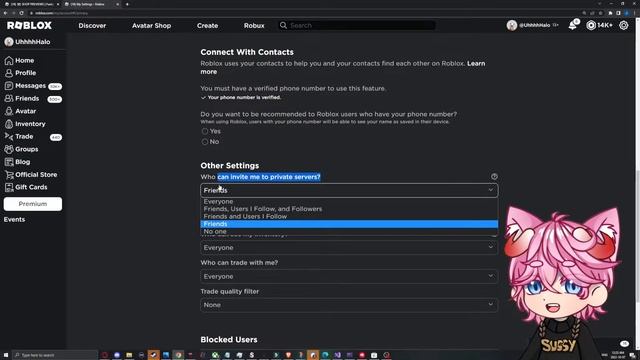Open a new browser tab
The height and width of the screenshot is (360, 640).
[127, 4]
